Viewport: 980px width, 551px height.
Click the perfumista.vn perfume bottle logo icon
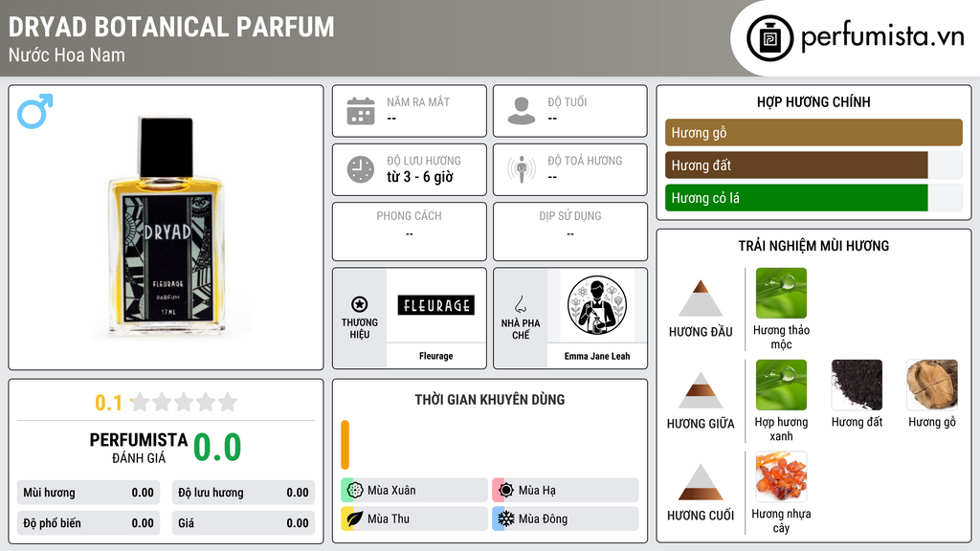769,38
